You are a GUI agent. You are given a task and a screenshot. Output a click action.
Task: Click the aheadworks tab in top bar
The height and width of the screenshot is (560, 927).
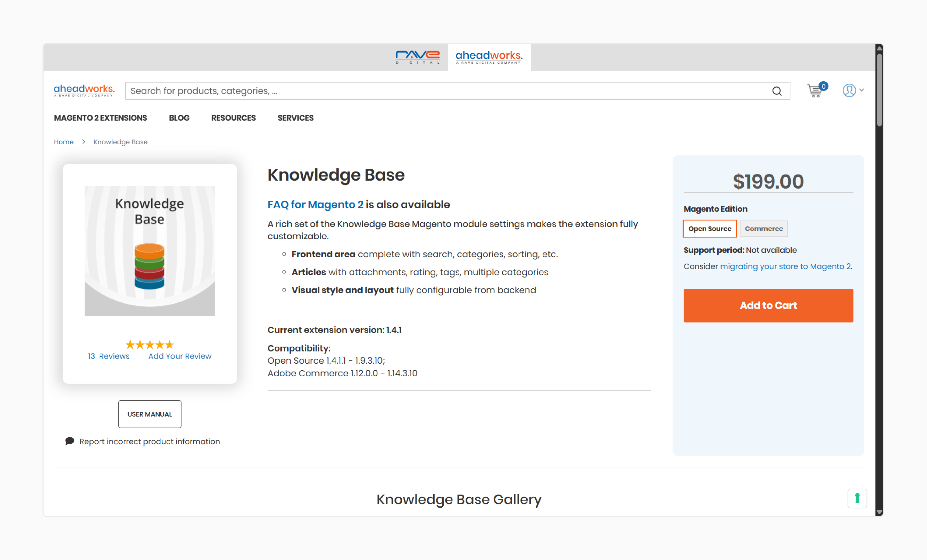pos(489,57)
